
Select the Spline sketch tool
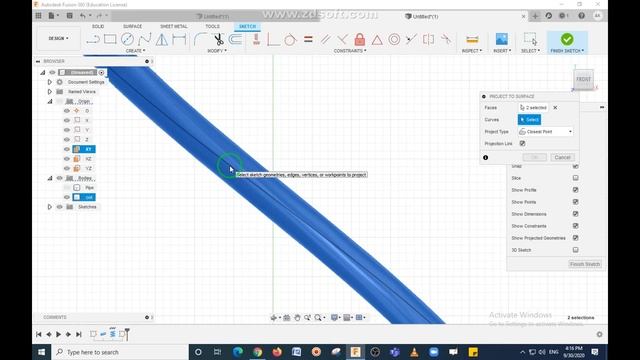pos(144,39)
